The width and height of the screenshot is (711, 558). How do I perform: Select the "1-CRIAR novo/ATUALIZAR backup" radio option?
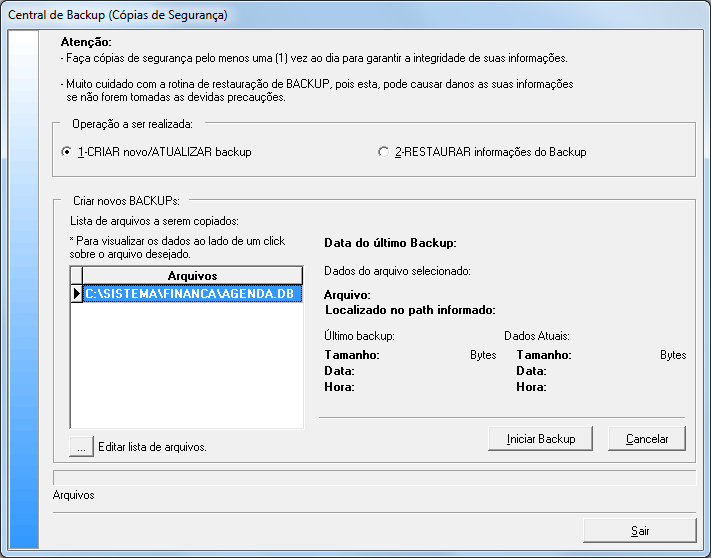tap(67, 152)
